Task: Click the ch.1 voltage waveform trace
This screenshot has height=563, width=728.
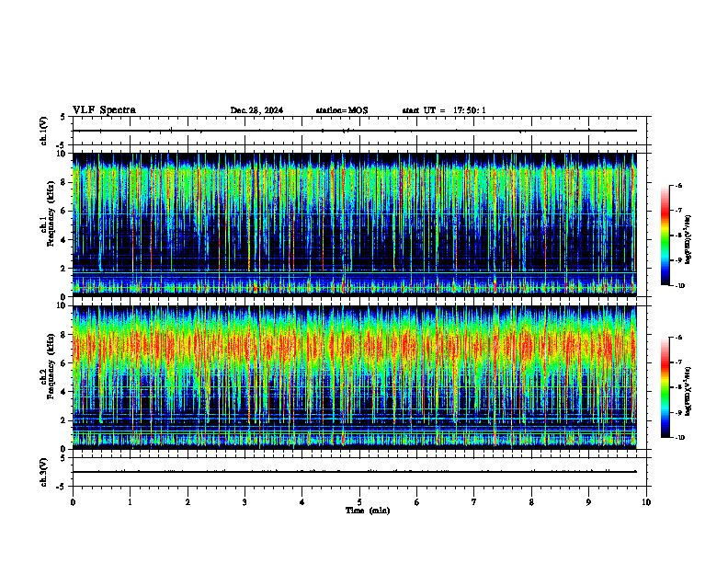Action: [355, 131]
